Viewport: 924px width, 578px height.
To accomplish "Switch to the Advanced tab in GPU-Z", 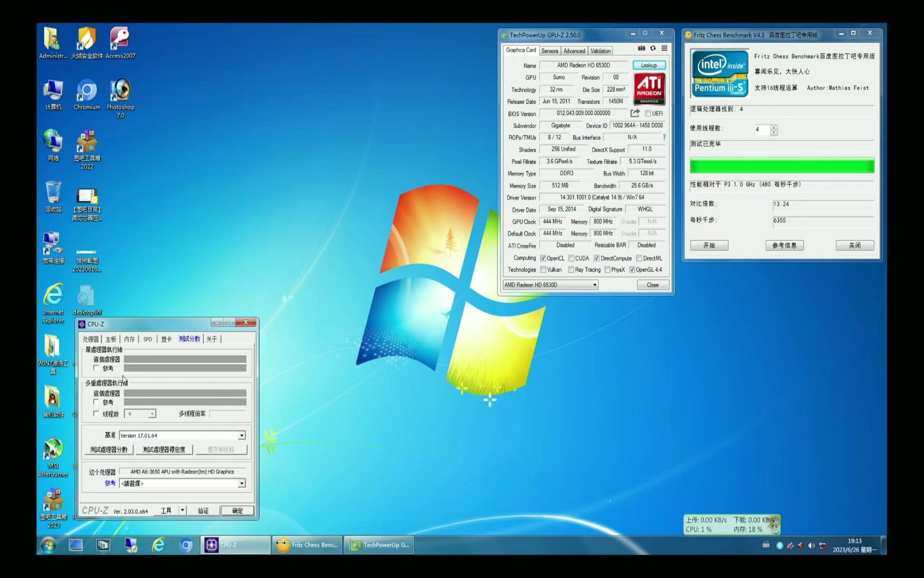I will click(574, 51).
